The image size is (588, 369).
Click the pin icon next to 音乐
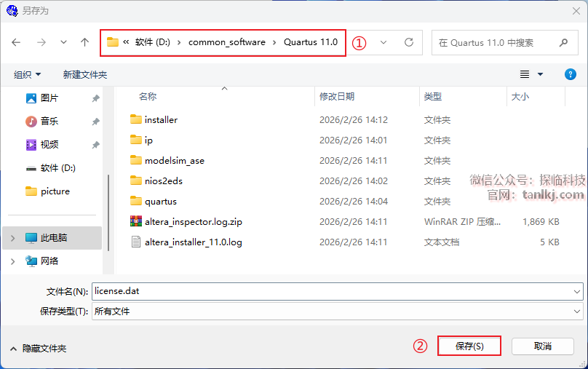coord(95,122)
